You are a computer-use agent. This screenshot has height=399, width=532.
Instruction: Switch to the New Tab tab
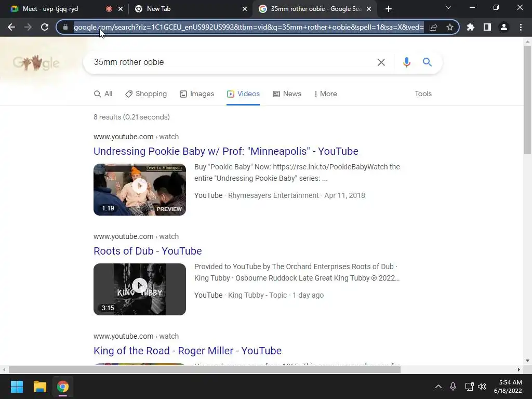click(x=187, y=9)
